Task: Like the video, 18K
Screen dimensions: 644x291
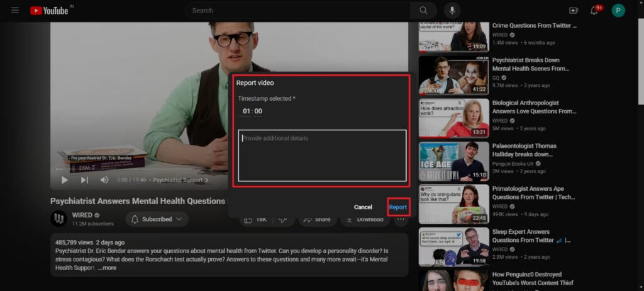Action: click(x=255, y=219)
